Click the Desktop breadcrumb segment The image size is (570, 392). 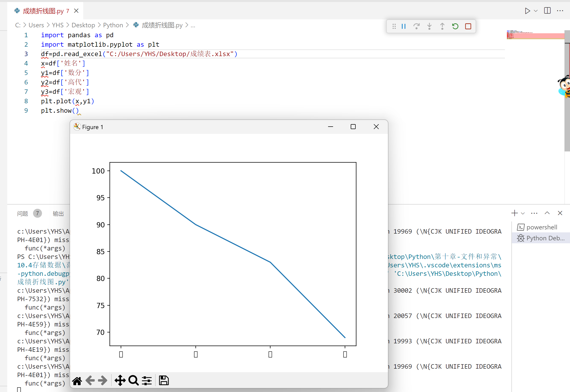coord(83,25)
